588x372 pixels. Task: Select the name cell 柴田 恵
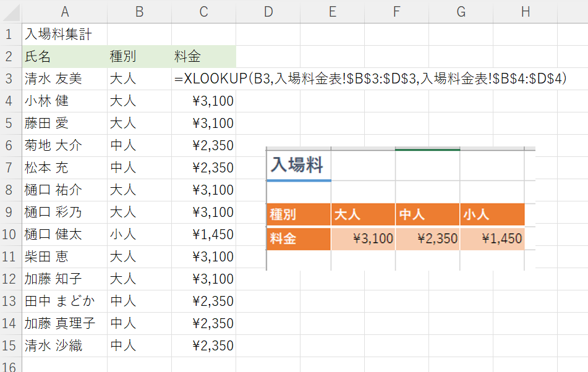64,256
